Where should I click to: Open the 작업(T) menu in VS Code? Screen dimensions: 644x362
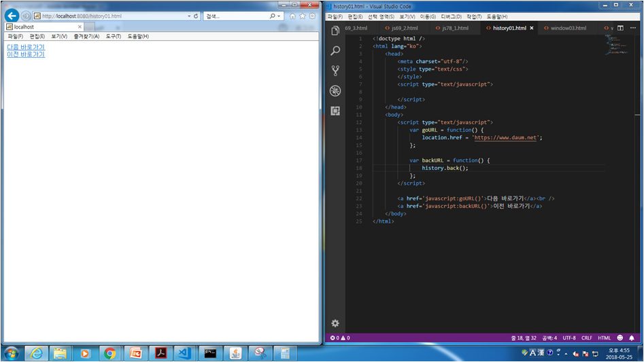click(x=474, y=16)
